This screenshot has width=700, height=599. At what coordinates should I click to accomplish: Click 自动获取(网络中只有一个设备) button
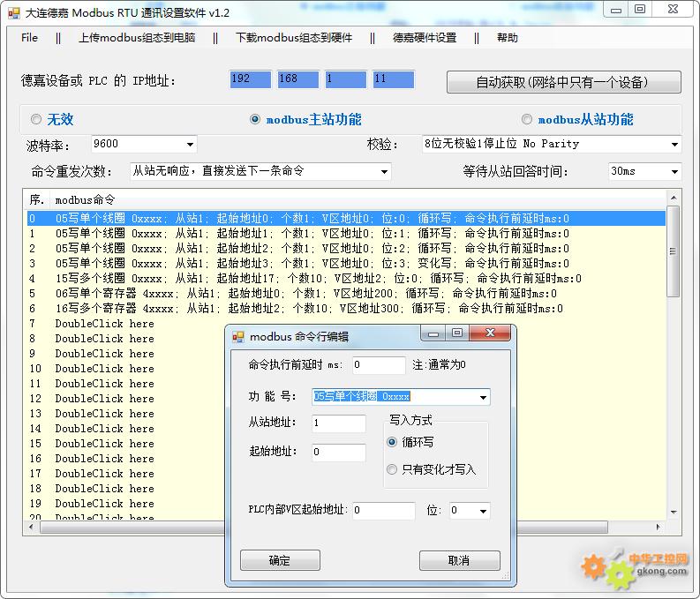(564, 82)
